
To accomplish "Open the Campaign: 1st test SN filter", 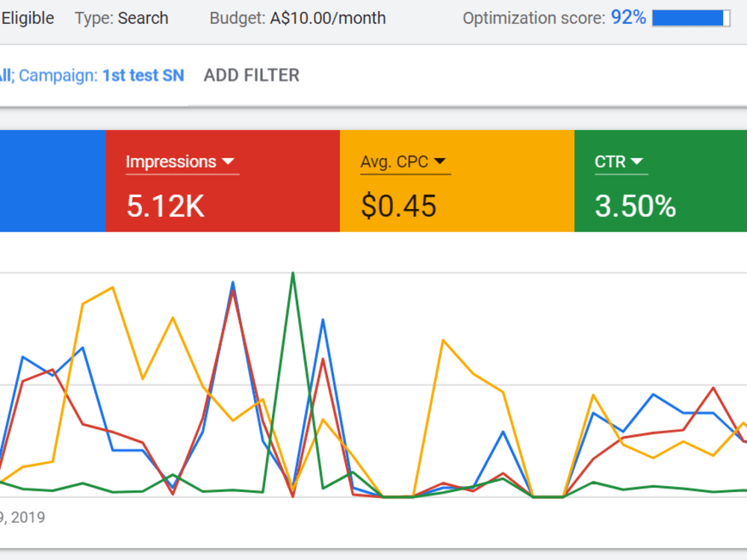I will tap(142, 75).
